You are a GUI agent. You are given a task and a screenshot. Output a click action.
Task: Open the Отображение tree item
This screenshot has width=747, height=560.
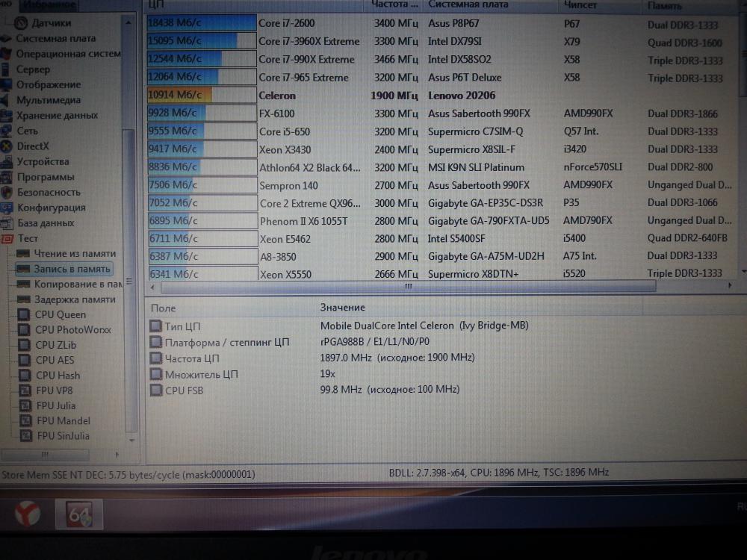[49, 84]
